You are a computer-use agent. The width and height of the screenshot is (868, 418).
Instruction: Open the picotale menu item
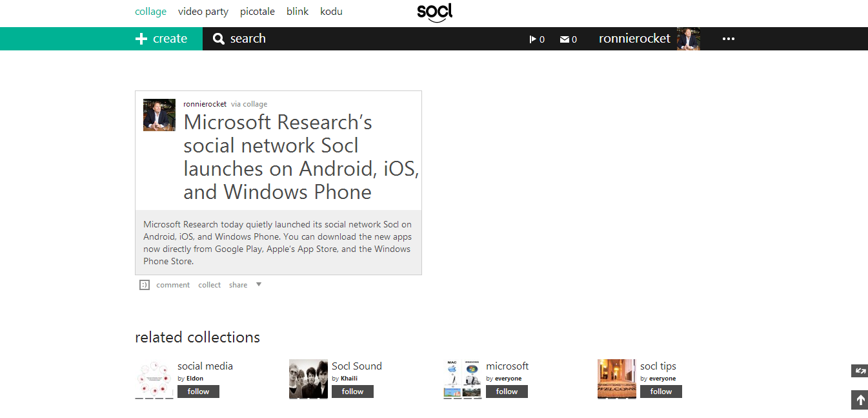pyautogui.click(x=257, y=12)
